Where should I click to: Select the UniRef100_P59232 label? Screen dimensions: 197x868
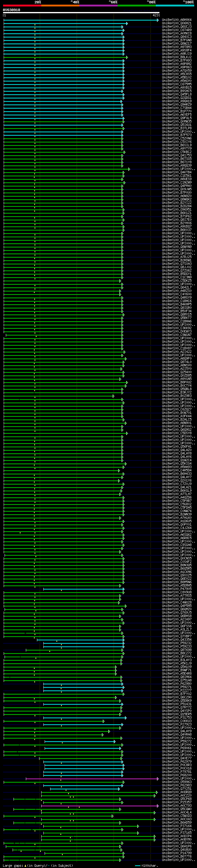[177, 643]
